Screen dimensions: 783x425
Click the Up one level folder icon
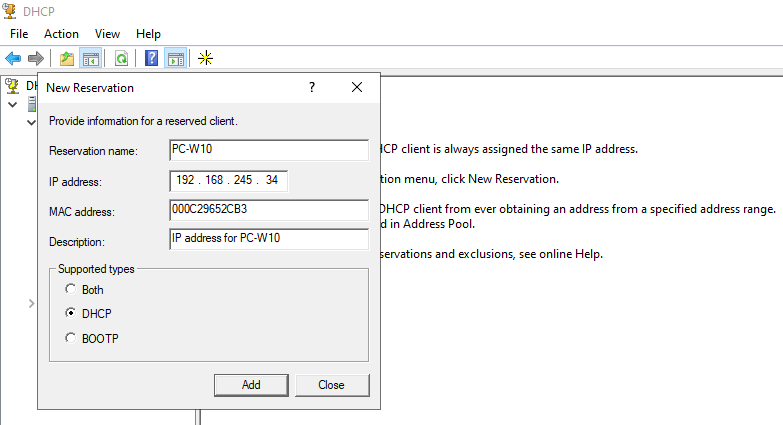(x=67, y=58)
